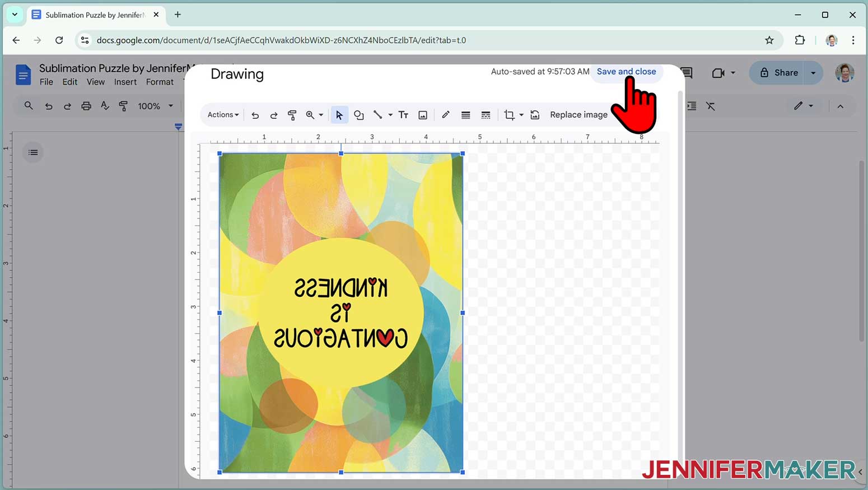The height and width of the screenshot is (490, 868).
Task: Click the spelling and grammar check icon
Action: [105, 106]
